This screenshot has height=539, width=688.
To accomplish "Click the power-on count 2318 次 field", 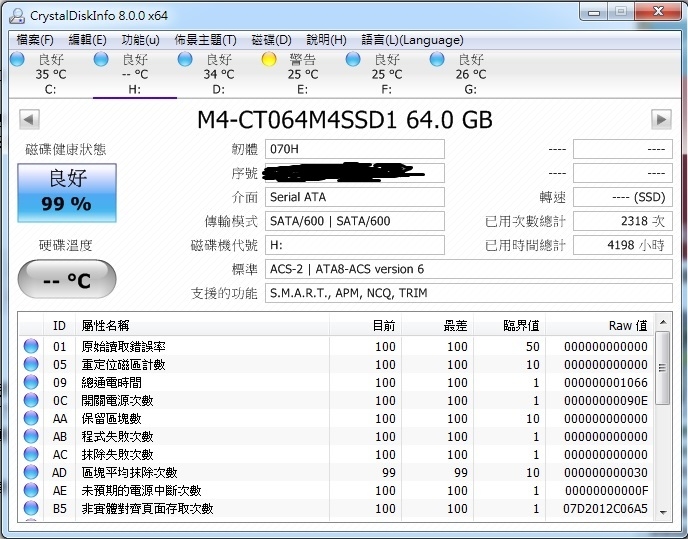I will (x=623, y=221).
